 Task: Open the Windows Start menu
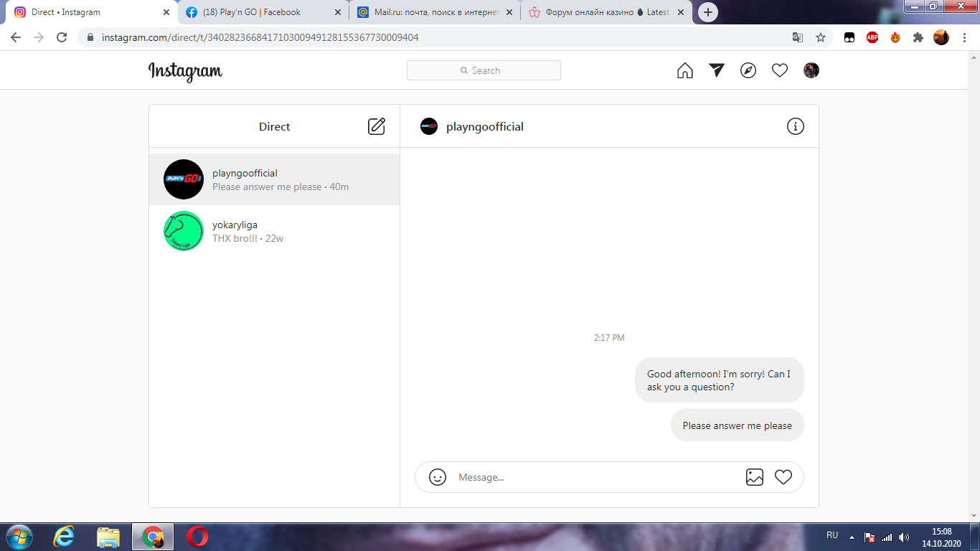pyautogui.click(x=18, y=537)
